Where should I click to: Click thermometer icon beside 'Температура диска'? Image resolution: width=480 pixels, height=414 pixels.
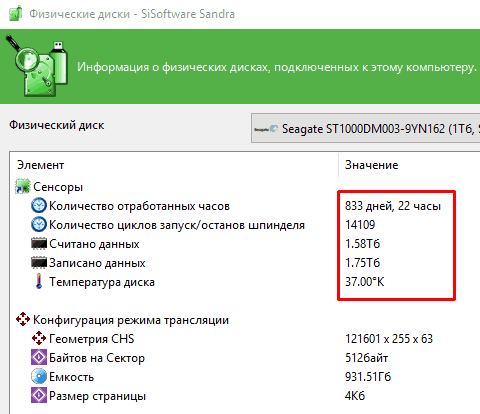pos(39,281)
